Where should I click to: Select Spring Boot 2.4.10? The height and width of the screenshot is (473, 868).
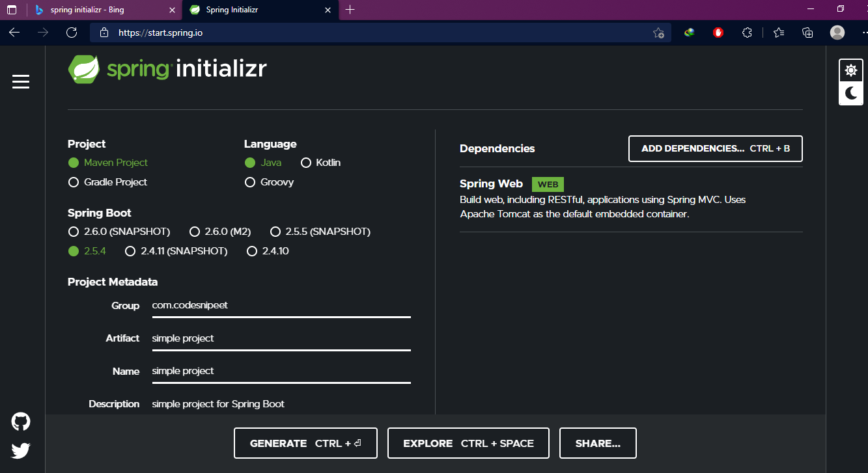click(268, 251)
